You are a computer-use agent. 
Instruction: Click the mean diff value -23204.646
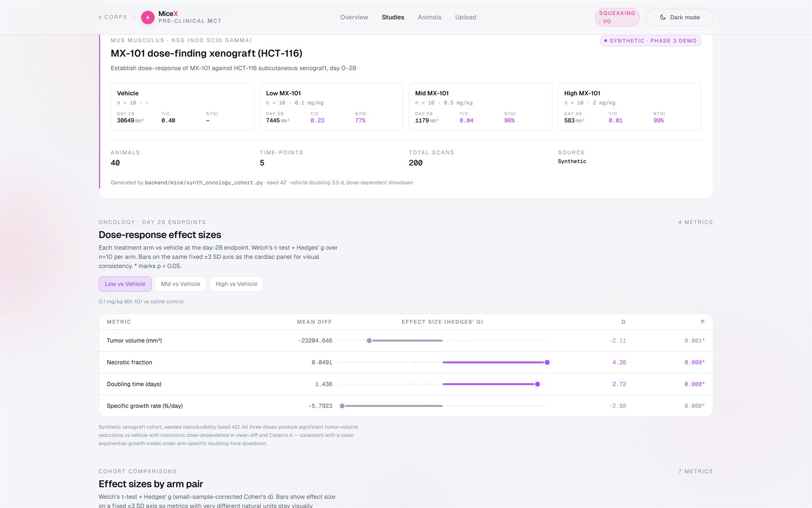(315, 341)
